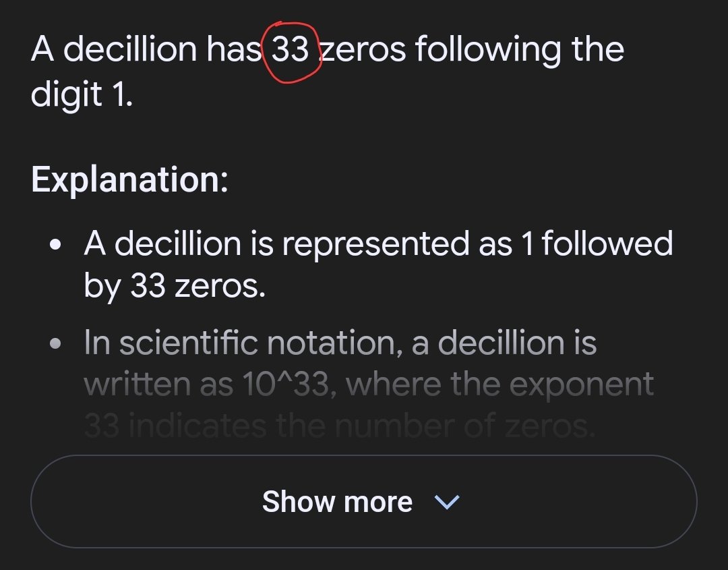728x570 pixels.
Task: Click the Show more button
Action: (x=363, y=501)
